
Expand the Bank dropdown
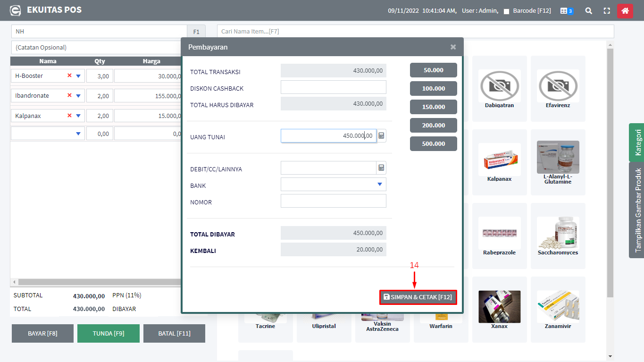tap(380, 185)
